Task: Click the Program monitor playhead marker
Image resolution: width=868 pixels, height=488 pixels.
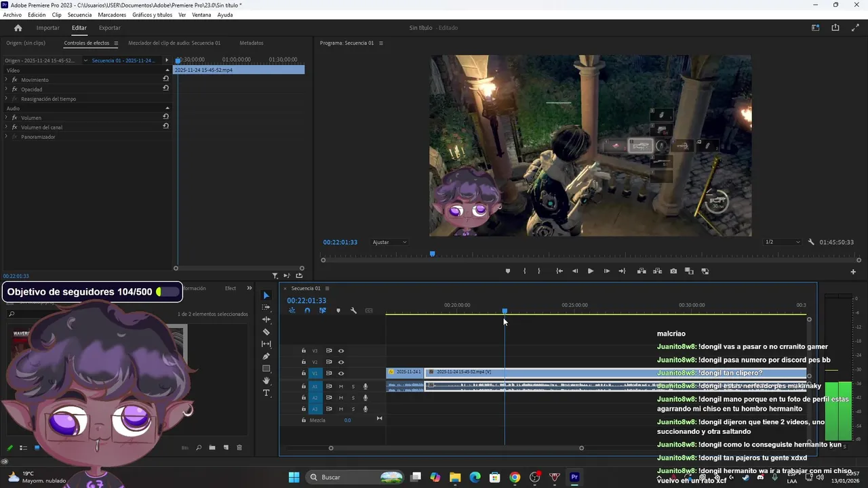Action: (432, 254)
